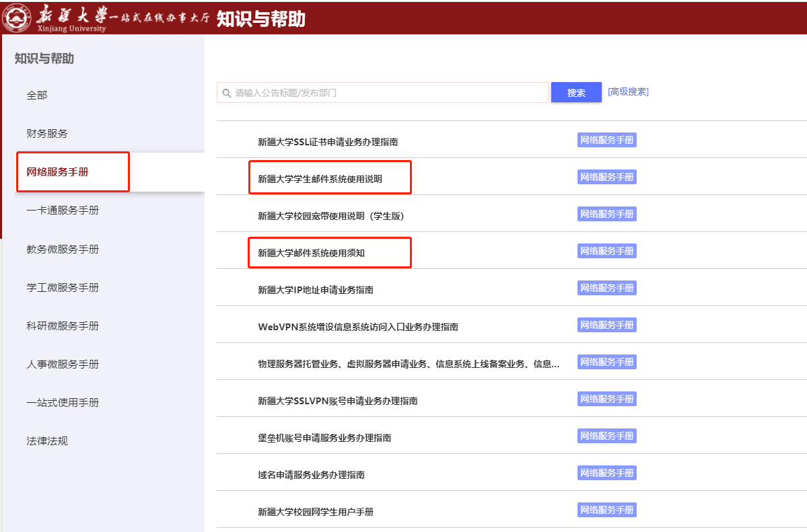Click 网络服务手册 tag beside SSL证书申请 row
Image resolution: width=807 pixels, height=532 pixels.
point(607,140)
